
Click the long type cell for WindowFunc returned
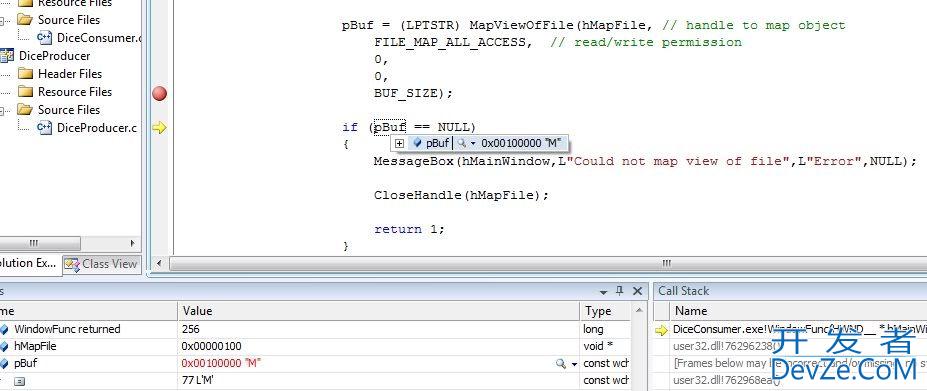593,329
